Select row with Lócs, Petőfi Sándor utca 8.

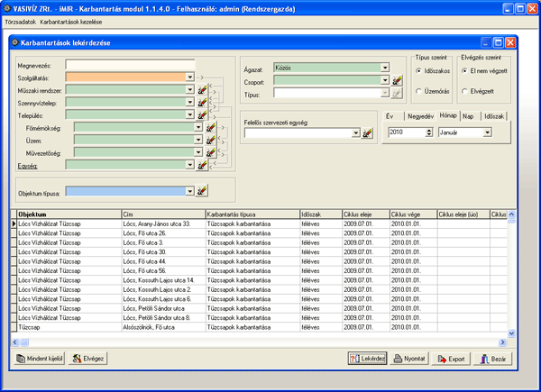tap(259, 317)
